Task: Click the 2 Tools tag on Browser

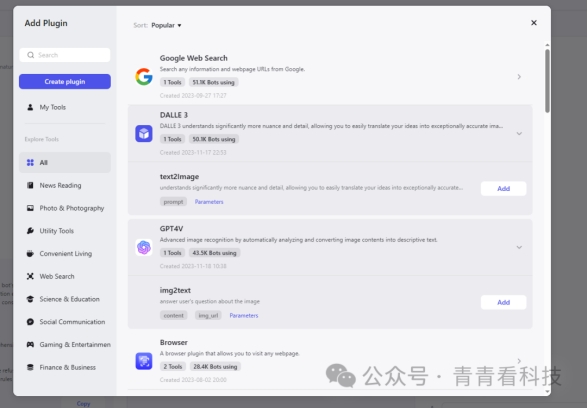Action: coord(172,366)
